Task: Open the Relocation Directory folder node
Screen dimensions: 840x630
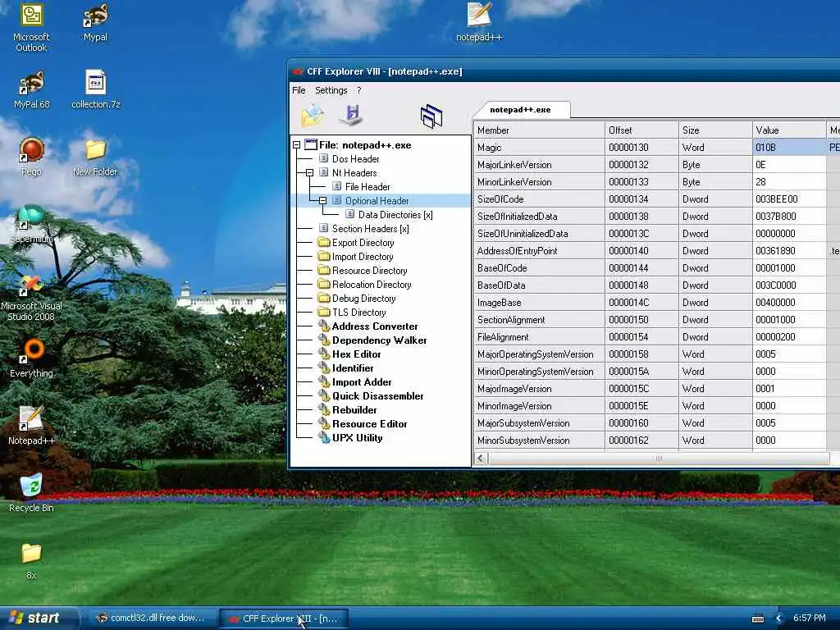Action: pos(372,285)
